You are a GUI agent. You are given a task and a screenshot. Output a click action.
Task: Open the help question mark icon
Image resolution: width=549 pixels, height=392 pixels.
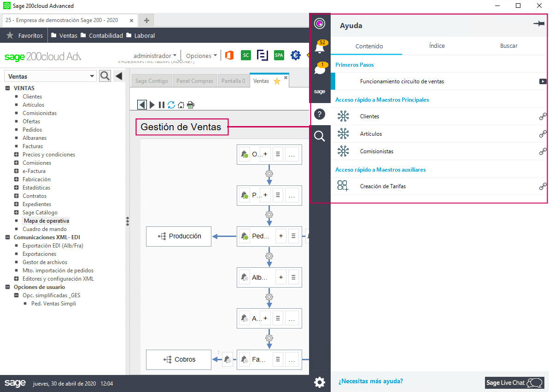tap(319, 114)
